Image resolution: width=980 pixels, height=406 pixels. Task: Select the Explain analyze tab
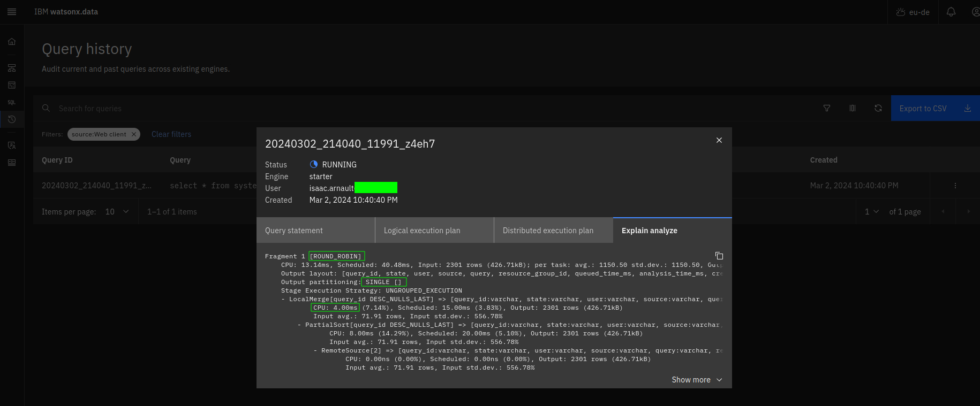pyautogui.click(x=672, y=231)
